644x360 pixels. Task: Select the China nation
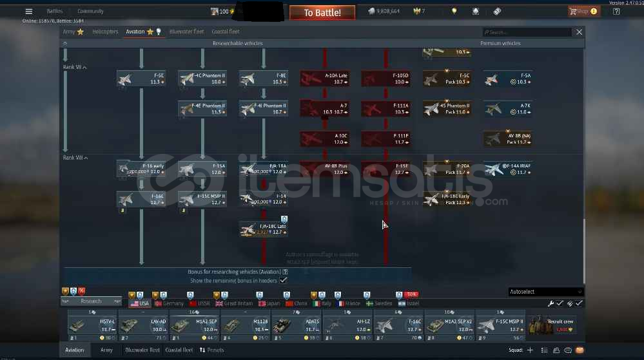296,303
